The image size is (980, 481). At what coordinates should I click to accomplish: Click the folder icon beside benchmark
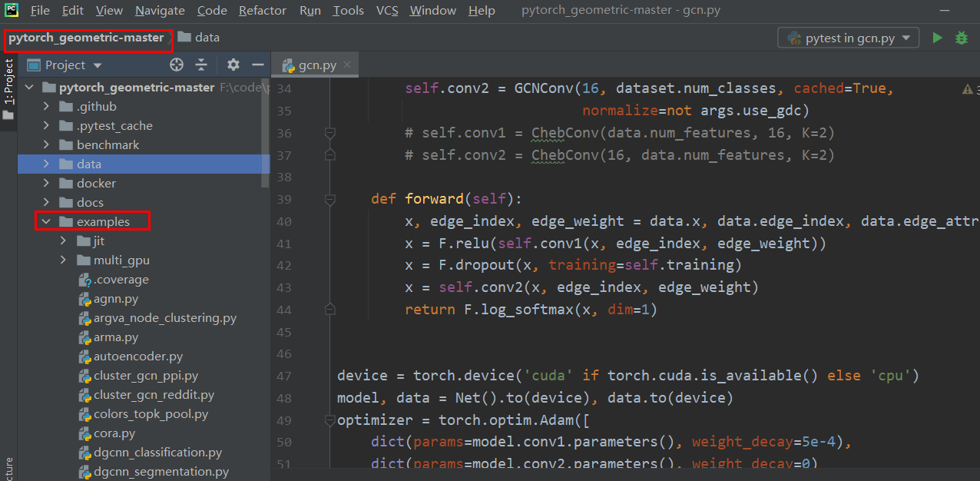point(67,144)
